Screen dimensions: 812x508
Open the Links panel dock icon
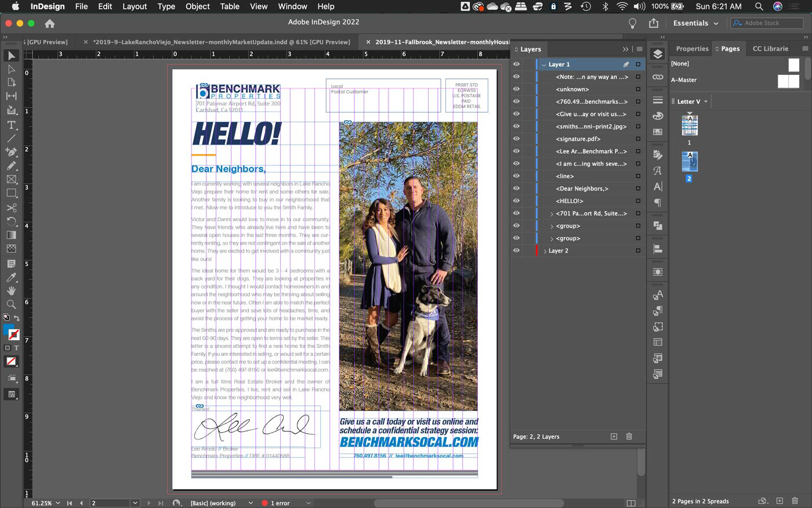point(658,77)
